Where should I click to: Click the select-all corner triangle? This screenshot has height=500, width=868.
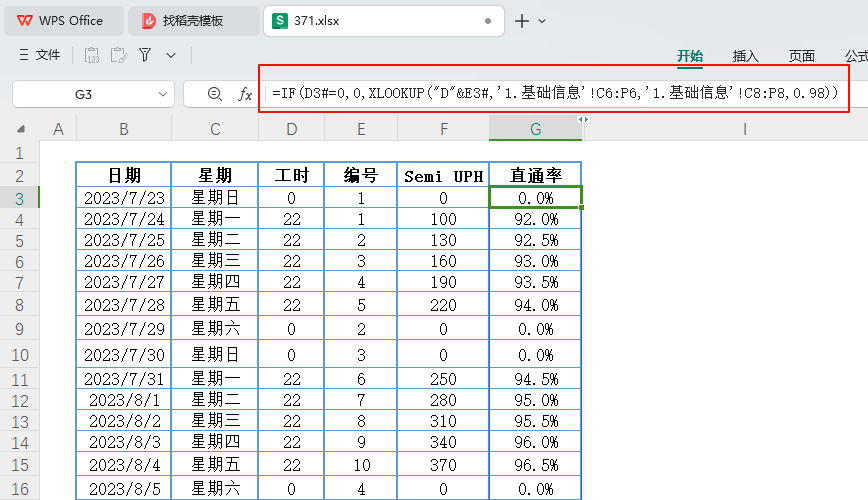[x=20, y=129]
